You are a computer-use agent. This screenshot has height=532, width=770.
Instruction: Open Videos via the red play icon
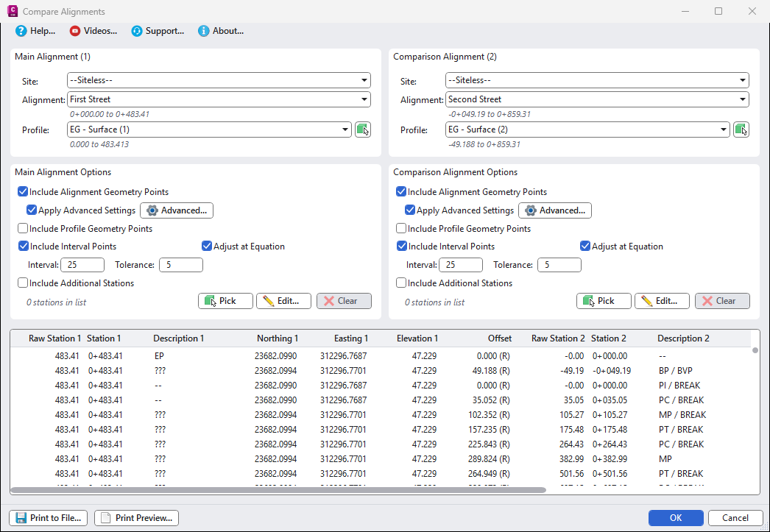pos(74,31)
